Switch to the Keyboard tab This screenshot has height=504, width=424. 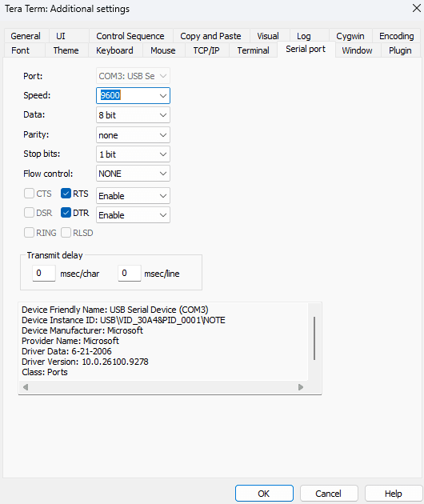114,50
